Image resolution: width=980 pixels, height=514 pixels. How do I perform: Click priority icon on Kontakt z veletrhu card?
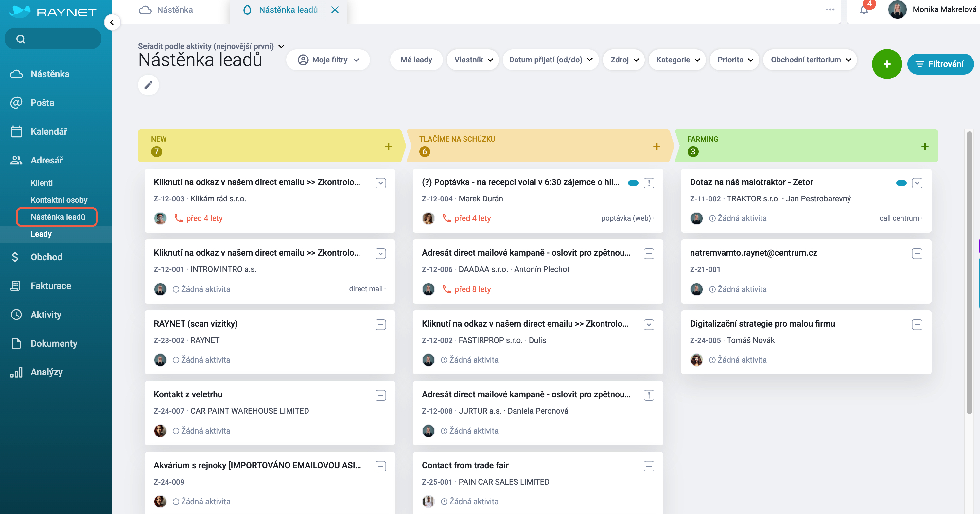pos(381,395)
